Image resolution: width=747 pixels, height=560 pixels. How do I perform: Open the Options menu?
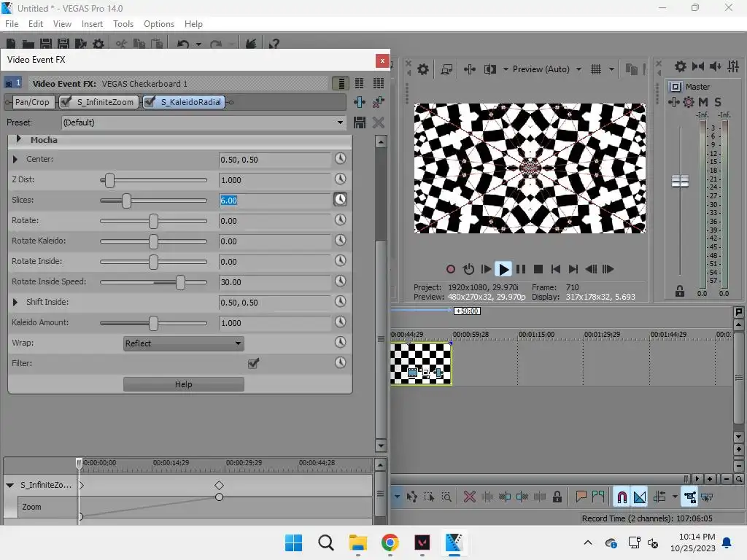(x=158, y=24)
